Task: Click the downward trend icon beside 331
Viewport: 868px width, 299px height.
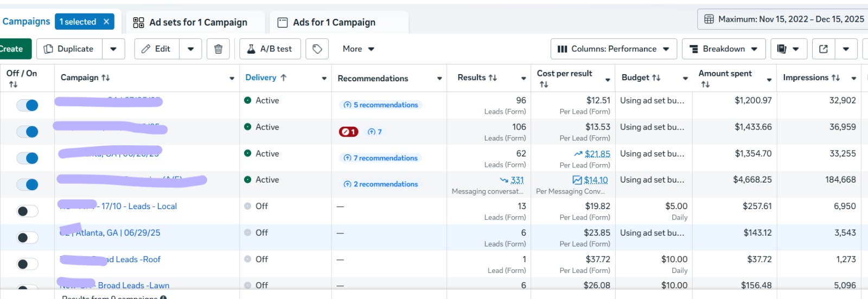Action: (504, 180)
